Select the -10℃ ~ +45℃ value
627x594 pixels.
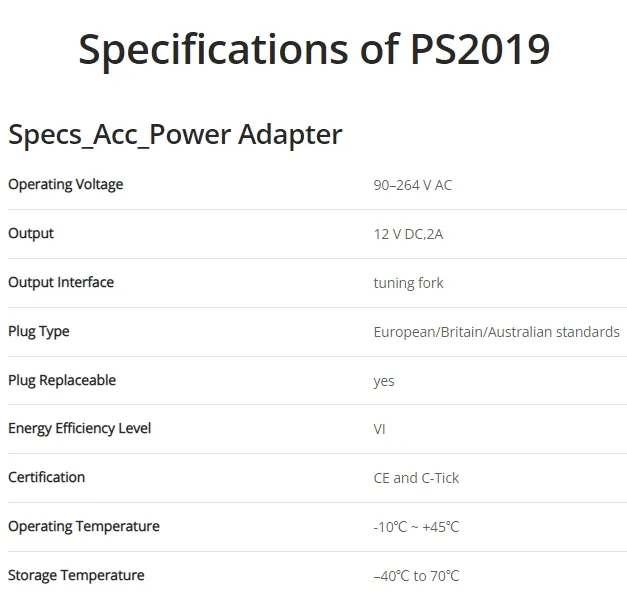416,527
